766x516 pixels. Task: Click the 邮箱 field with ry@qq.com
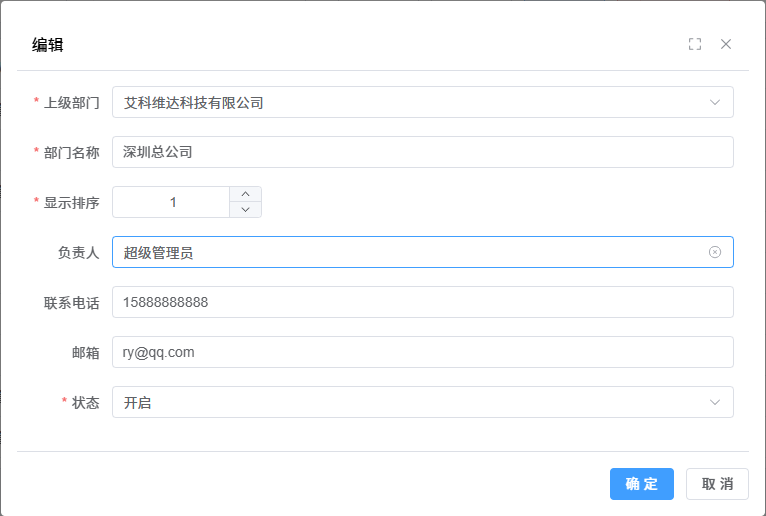[422, 352]
